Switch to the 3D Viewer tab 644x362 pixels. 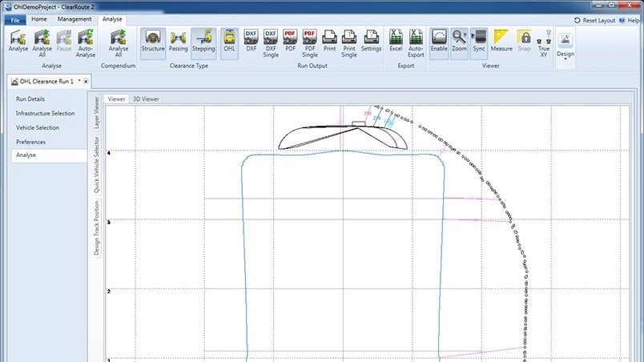(146, 99)
